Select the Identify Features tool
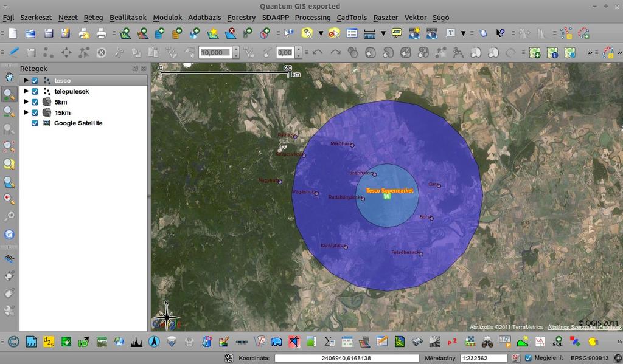Screen dimensions: 623x364 point(288,33)
